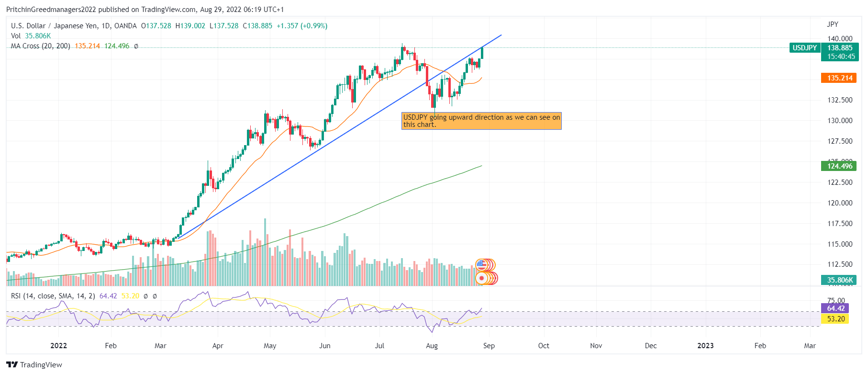868x375 pixels.
Task: Click the Apr label on the time axis
Action: (218, 346)
